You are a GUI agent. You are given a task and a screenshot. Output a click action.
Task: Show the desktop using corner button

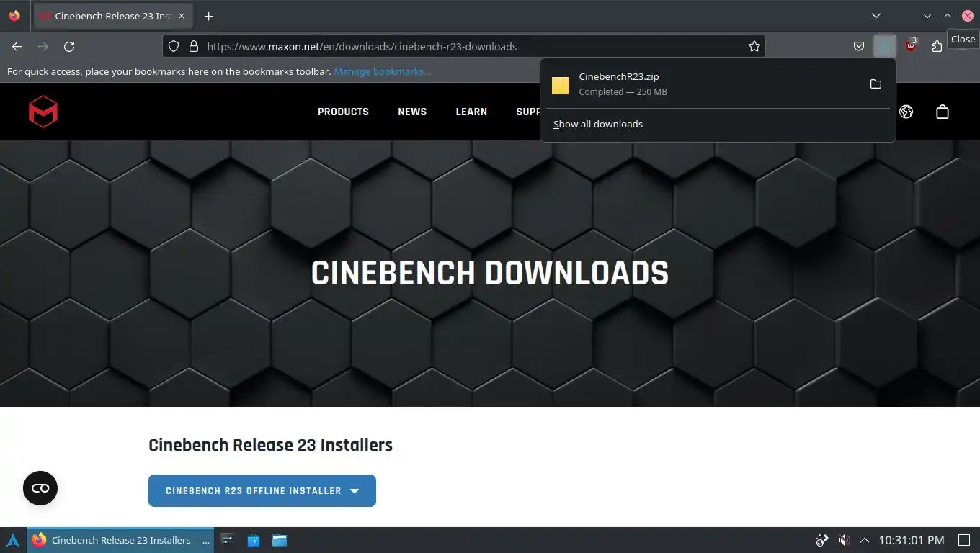964,540
